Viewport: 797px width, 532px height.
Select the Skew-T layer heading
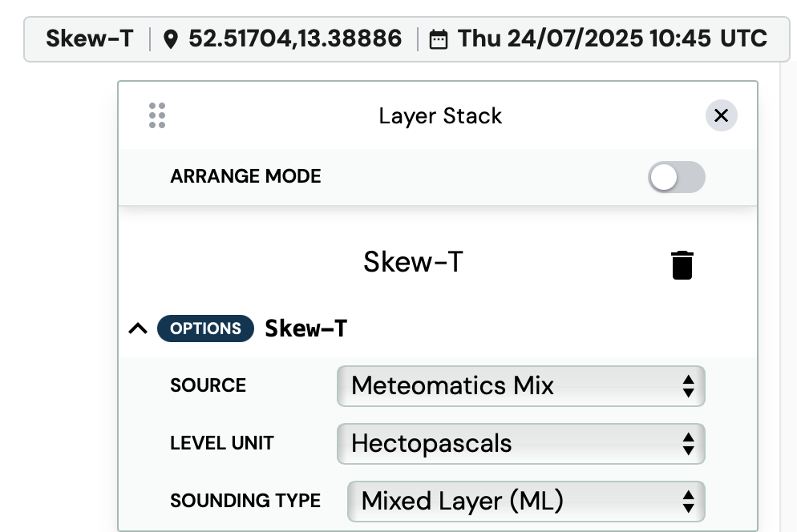[413, 262]
